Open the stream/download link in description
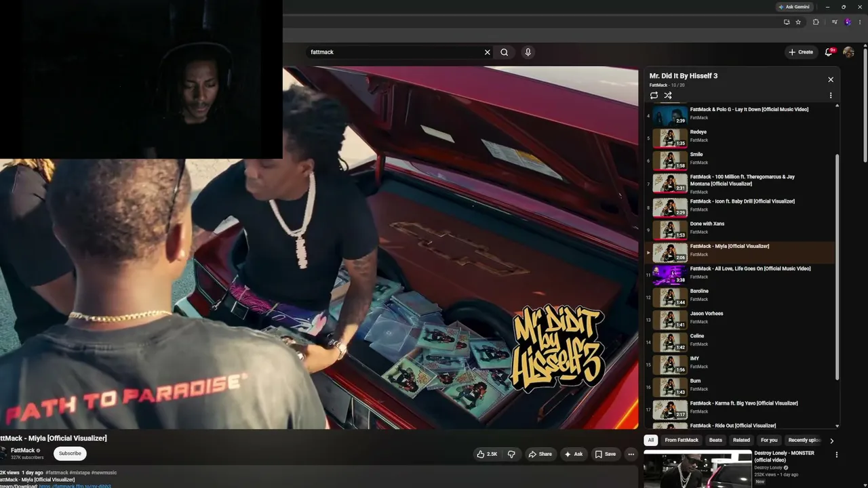This screenshot has width=868, height=488. pyautogui.click(x=75, y=486)
